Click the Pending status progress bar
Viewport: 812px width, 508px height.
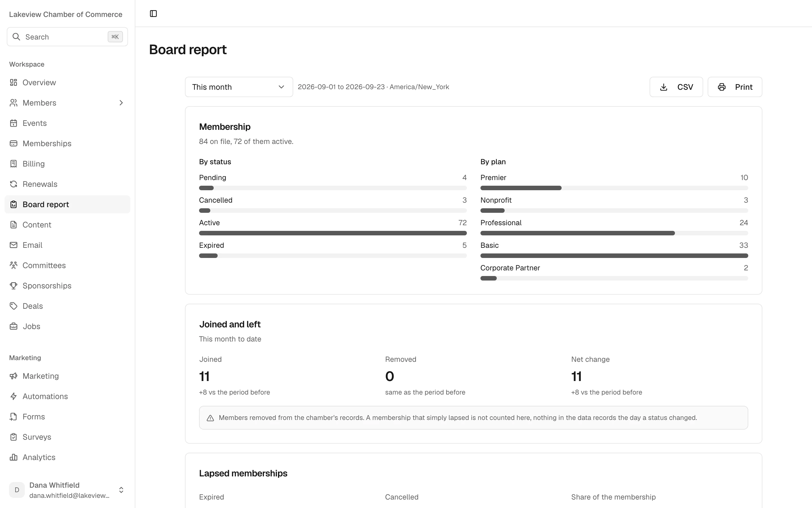tap(333, 188)
